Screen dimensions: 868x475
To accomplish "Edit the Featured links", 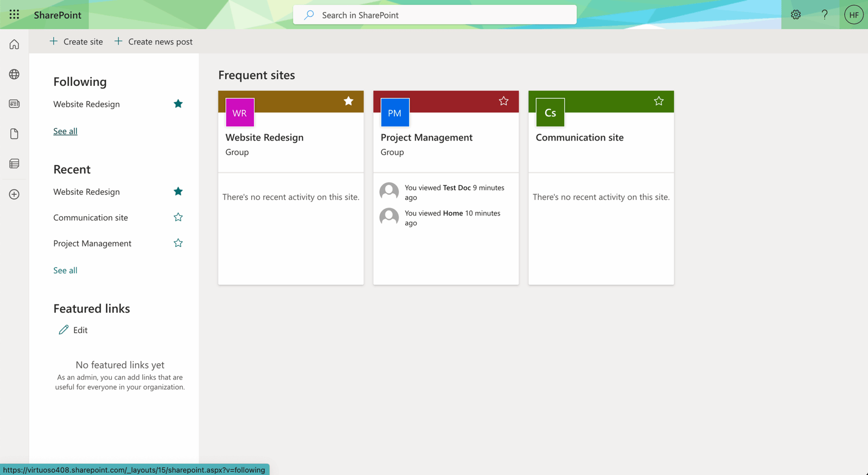I will [73, 330].
